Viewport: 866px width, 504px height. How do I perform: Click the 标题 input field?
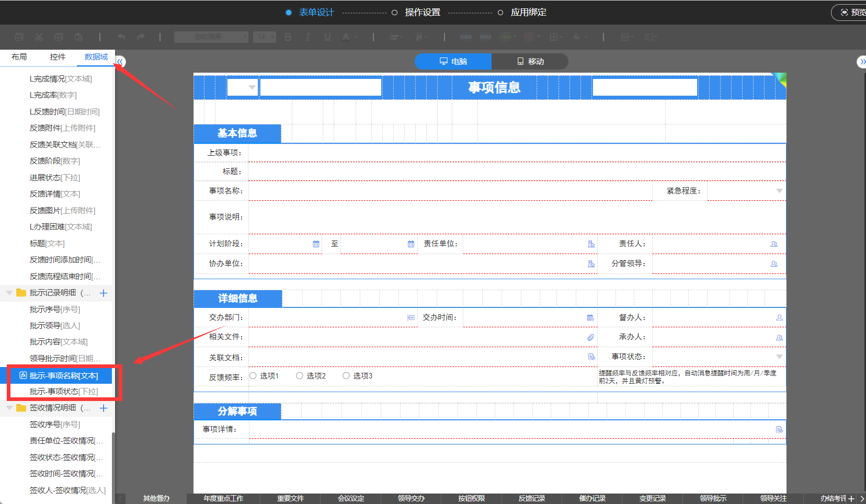(517, 171)
